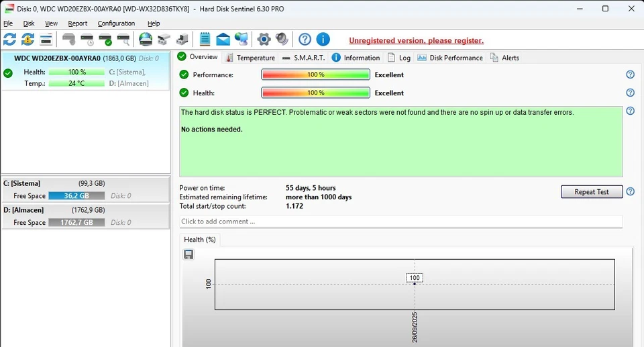Click the blue envelope email icon
Screen dimensions: 644x347
pos(223,40)
